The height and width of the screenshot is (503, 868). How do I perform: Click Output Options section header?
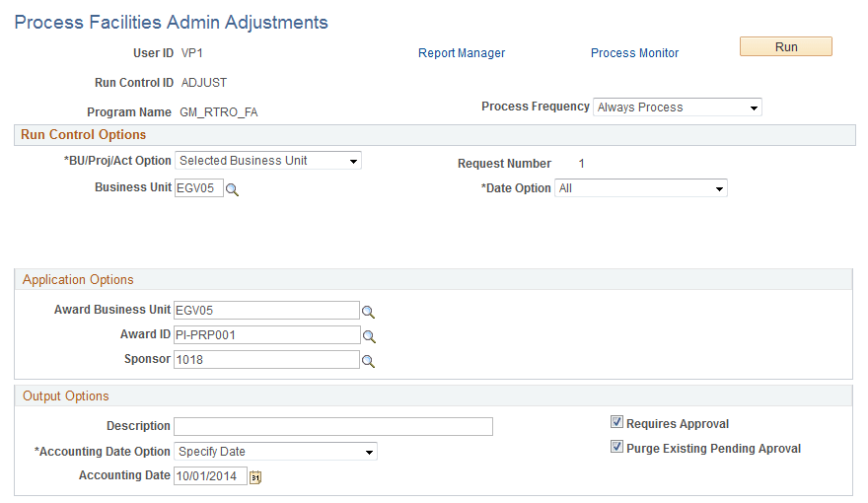tap(433, 396)
